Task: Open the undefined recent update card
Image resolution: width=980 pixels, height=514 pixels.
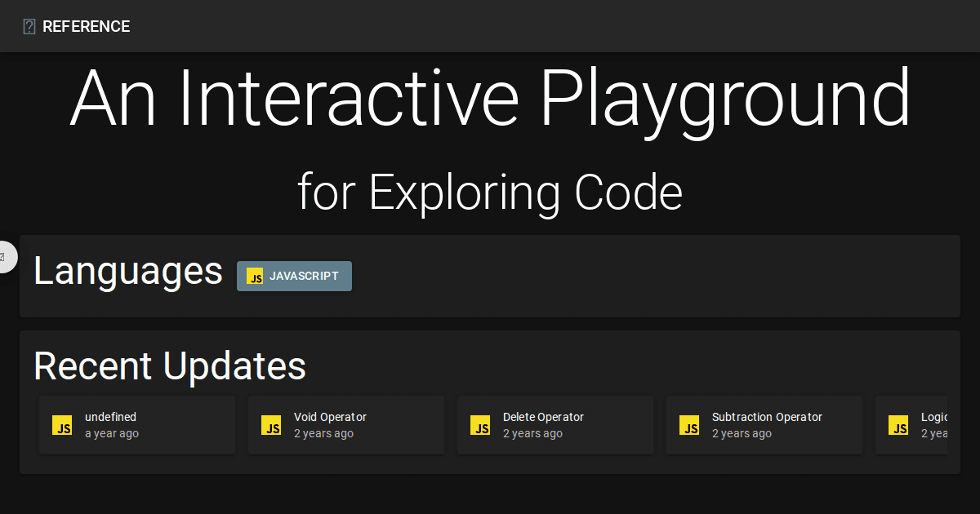Action: click(x=137, y=424)
